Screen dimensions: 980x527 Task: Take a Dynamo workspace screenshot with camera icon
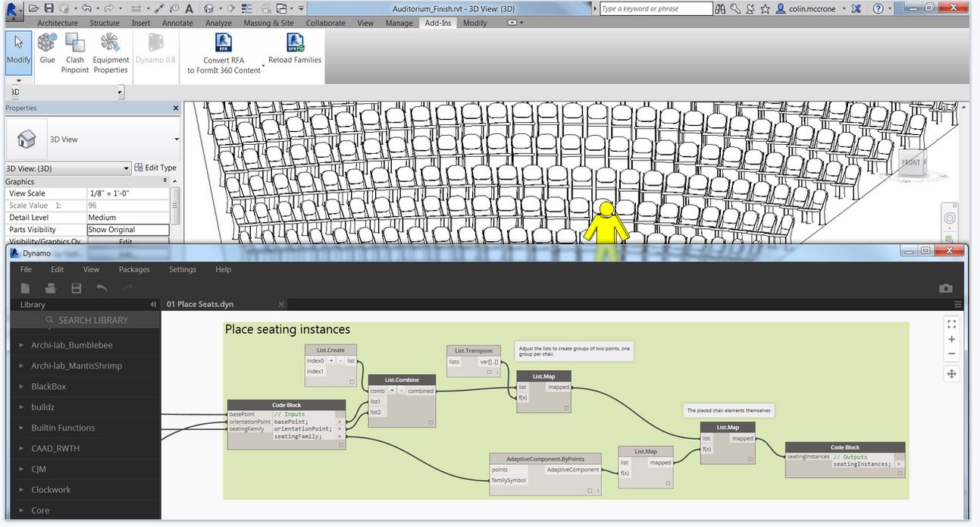(946, 288)
